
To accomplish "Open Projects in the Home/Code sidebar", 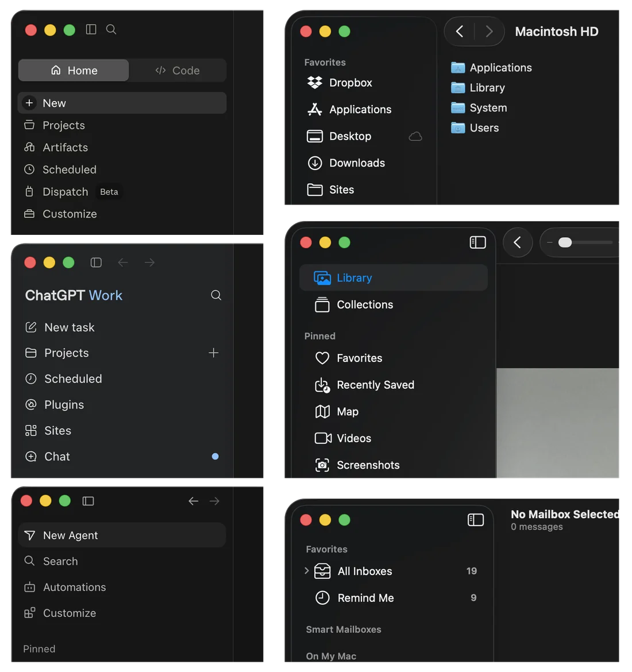I will (x=122, y=125).
